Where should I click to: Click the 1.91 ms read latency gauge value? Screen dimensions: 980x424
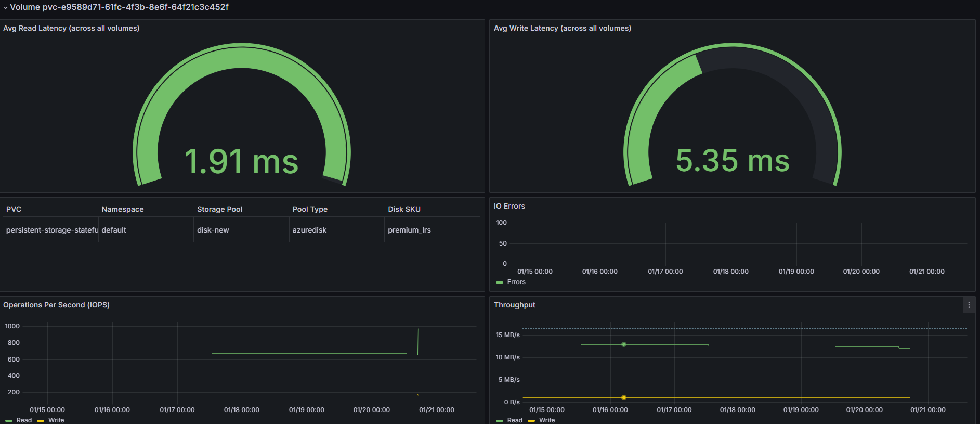[241, 161]
